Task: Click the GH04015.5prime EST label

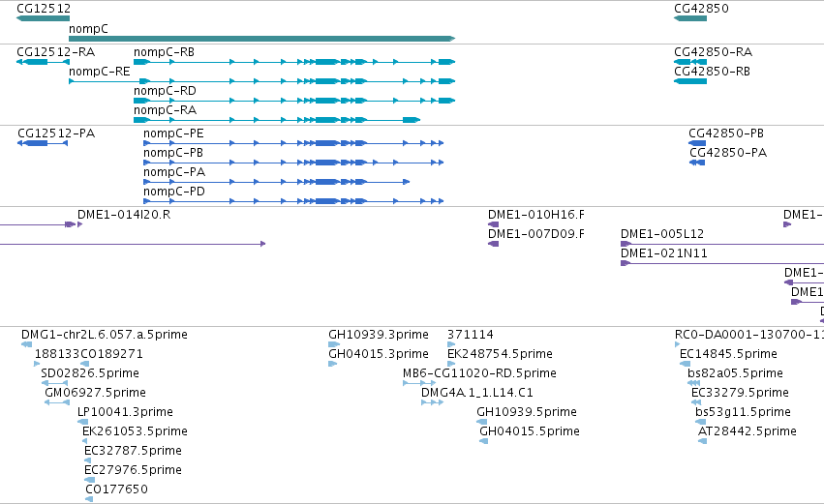Action: pos(530,431)
